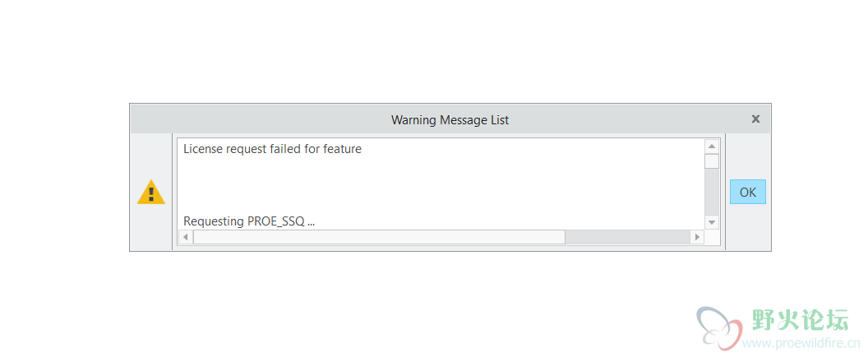Click the vertical scrollbar track below the thumb
Screen dimensions: 868x358
(x=712, y=192)
